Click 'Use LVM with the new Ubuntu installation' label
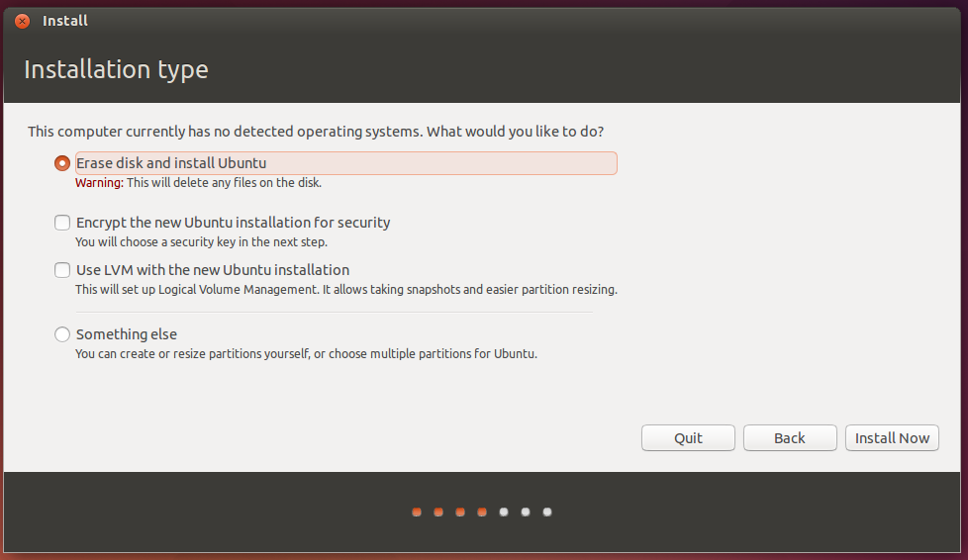 point(213,270)
